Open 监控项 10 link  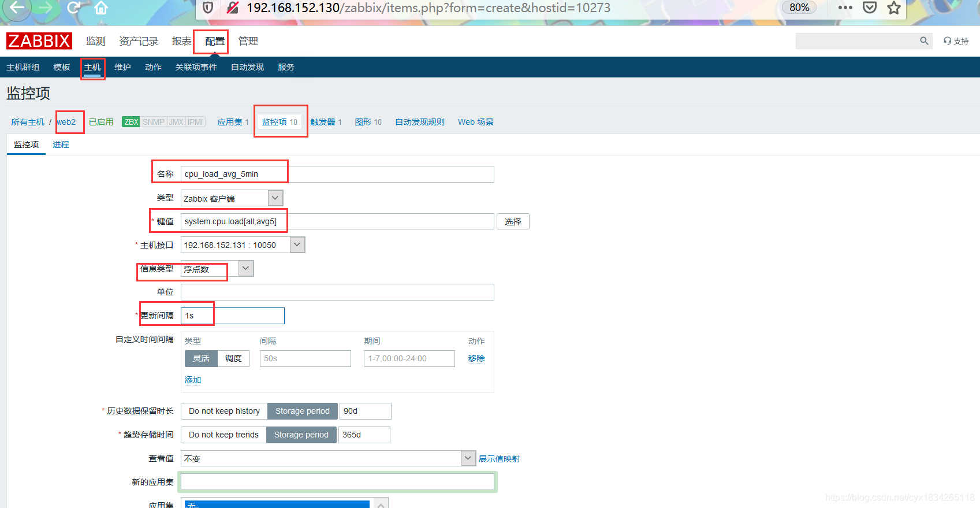coord(280,122)
